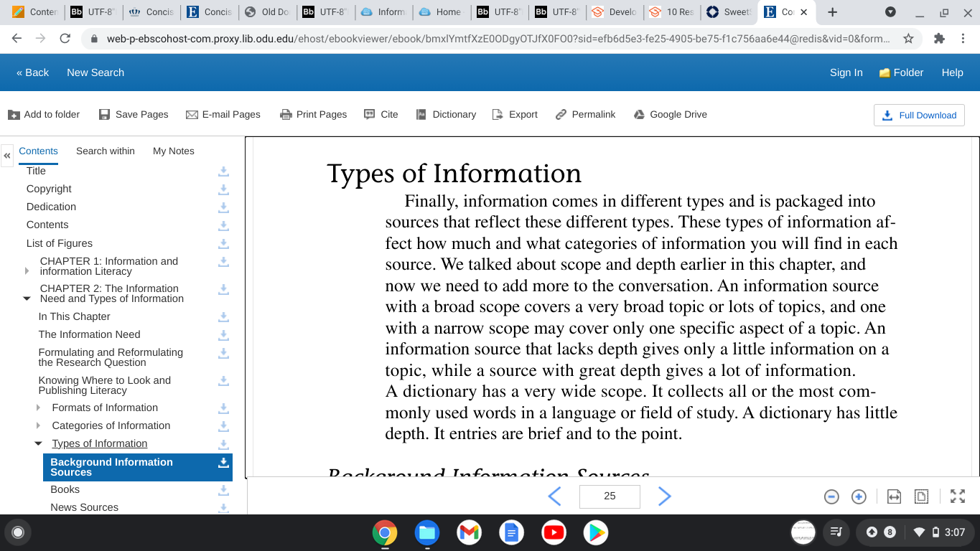Download 'Formats of Information' section
The height and width of the screenshot is (551, 980).
(223, 408)
